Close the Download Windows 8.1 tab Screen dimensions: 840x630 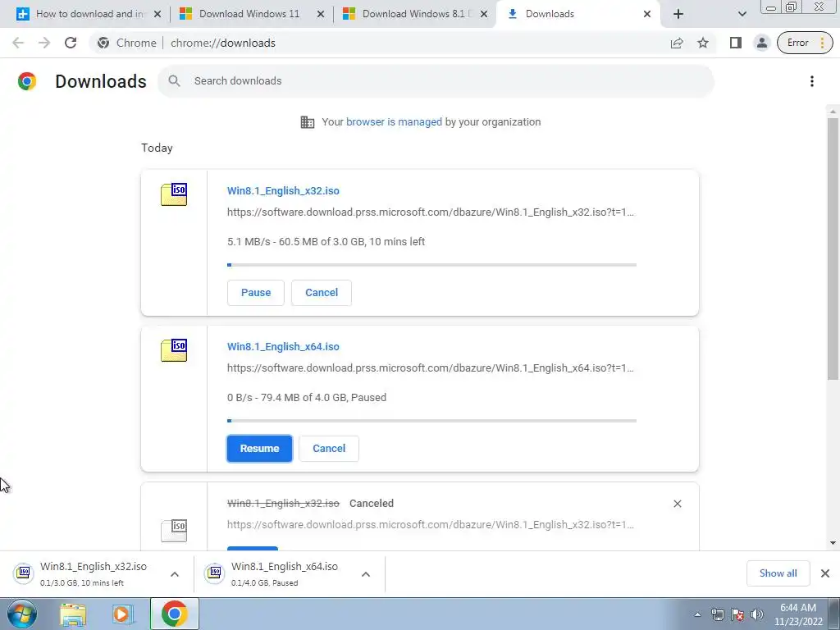coord(484,14)
